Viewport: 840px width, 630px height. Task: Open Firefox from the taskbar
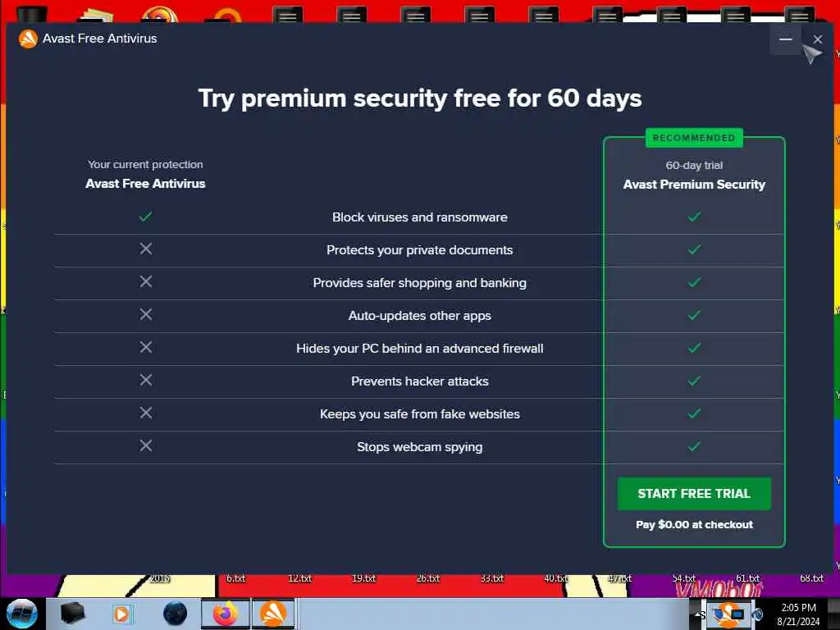(x=224, y=613)
